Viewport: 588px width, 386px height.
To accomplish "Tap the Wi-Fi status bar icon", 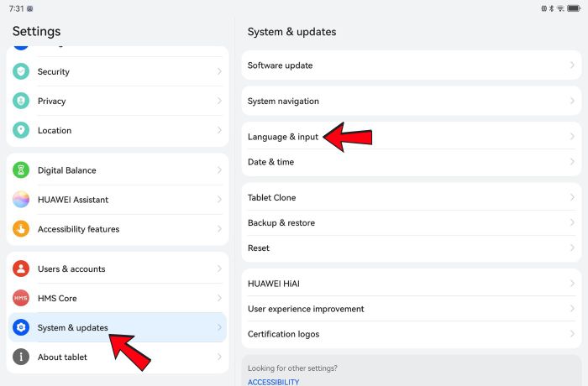I will click(x=560, y=8).
